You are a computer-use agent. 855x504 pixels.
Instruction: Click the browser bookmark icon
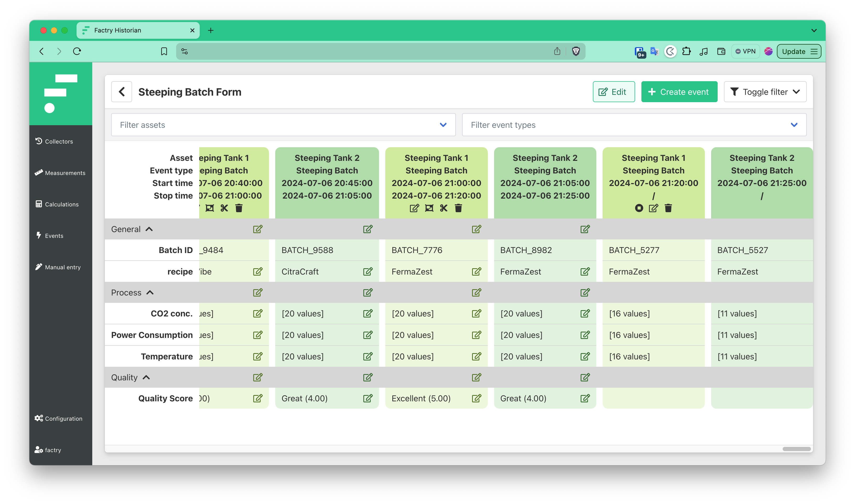pos(164,51)
